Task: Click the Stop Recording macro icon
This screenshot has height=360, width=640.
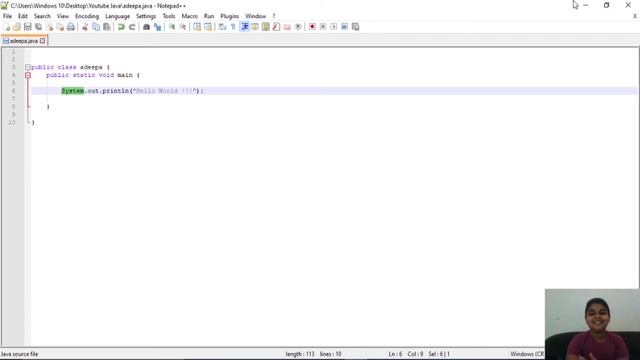Action: point(323,27)
